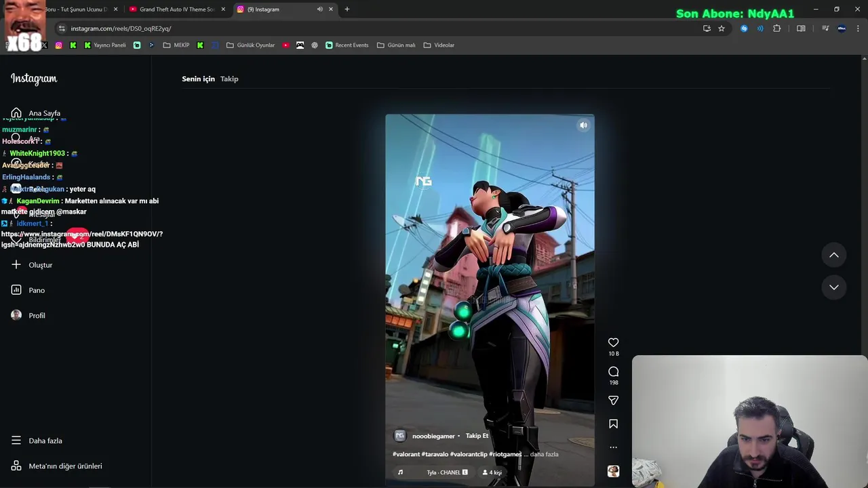Viewport: 868px width, 488px height.
Task: Expand the Daha fazla menu
Action: click(37, 441)
